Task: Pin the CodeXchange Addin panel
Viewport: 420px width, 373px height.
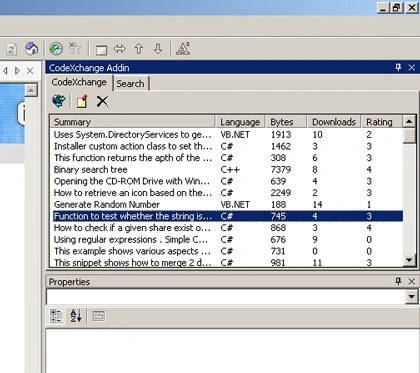Action: click(398, 67)
